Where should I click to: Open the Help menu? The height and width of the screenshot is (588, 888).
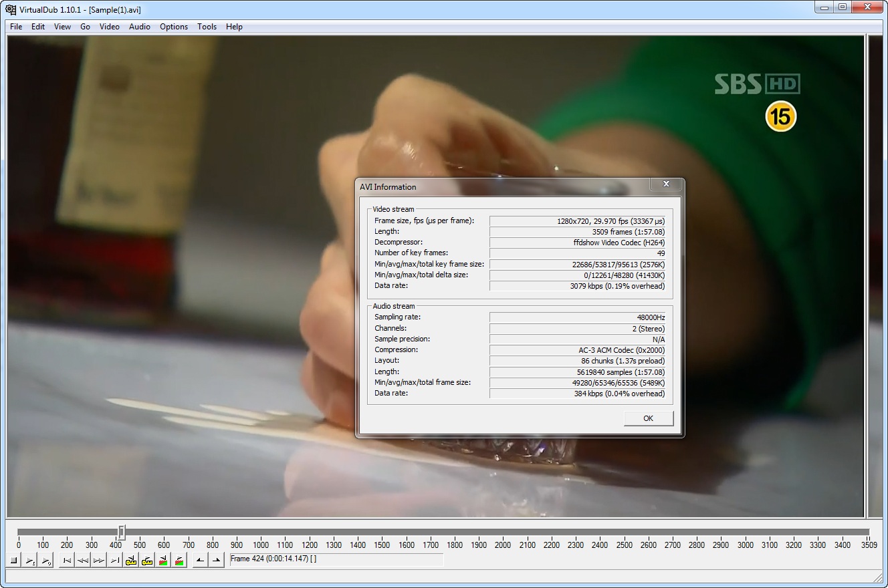(234, 27)
